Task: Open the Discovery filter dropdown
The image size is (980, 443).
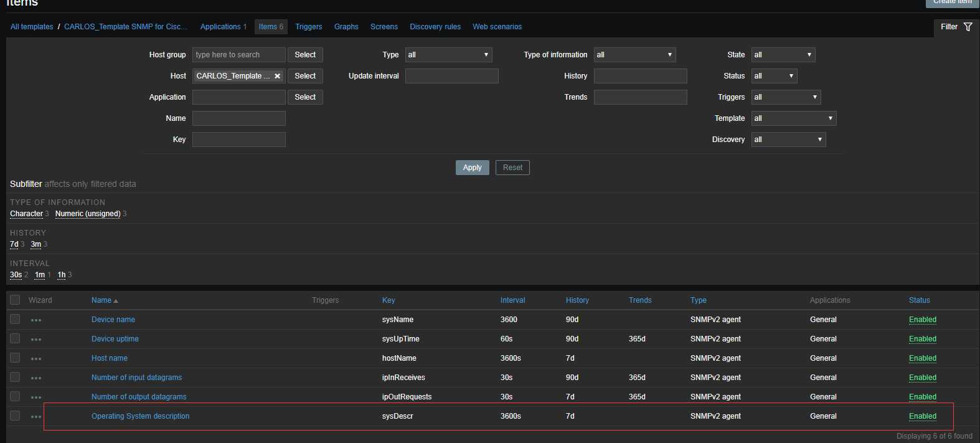Action: click(x=788, y=140)
